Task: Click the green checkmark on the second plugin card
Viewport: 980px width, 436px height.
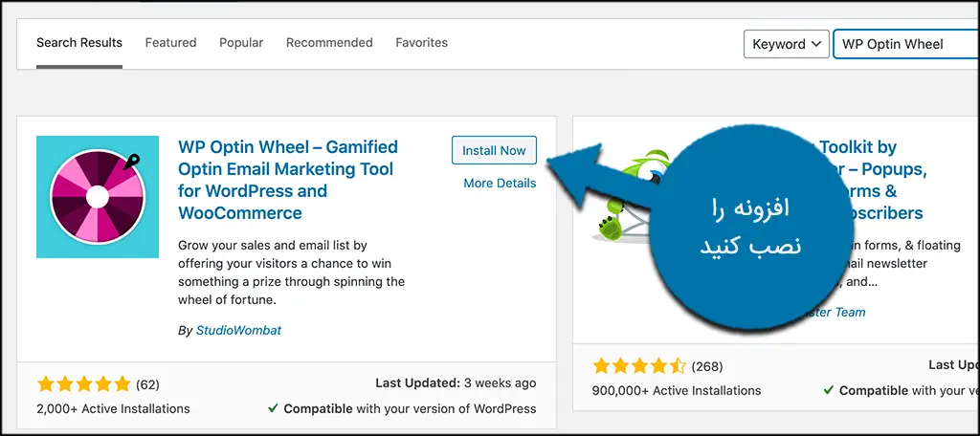Action: pos(829,390)
